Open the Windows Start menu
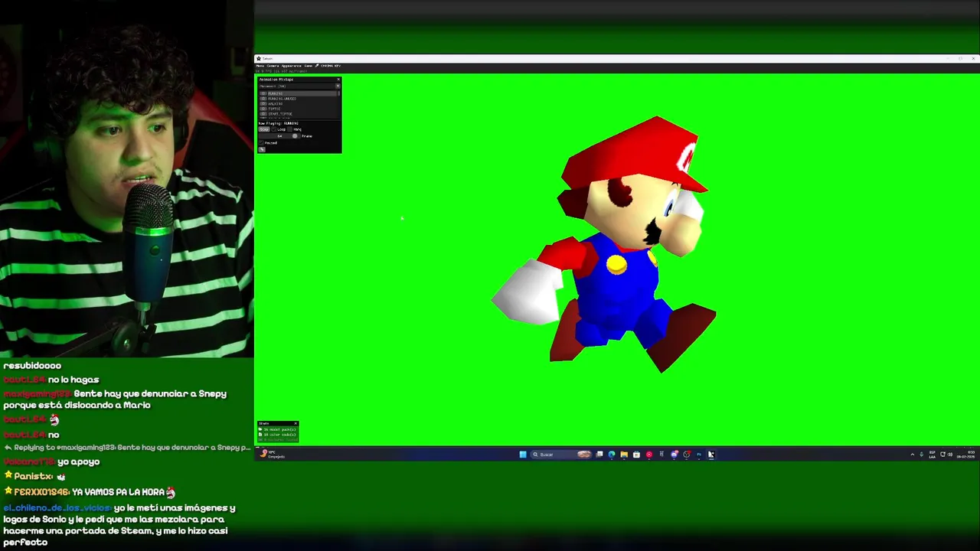This screenshot has width=980, height=551. pyautogui.click(x=523, y=455)
